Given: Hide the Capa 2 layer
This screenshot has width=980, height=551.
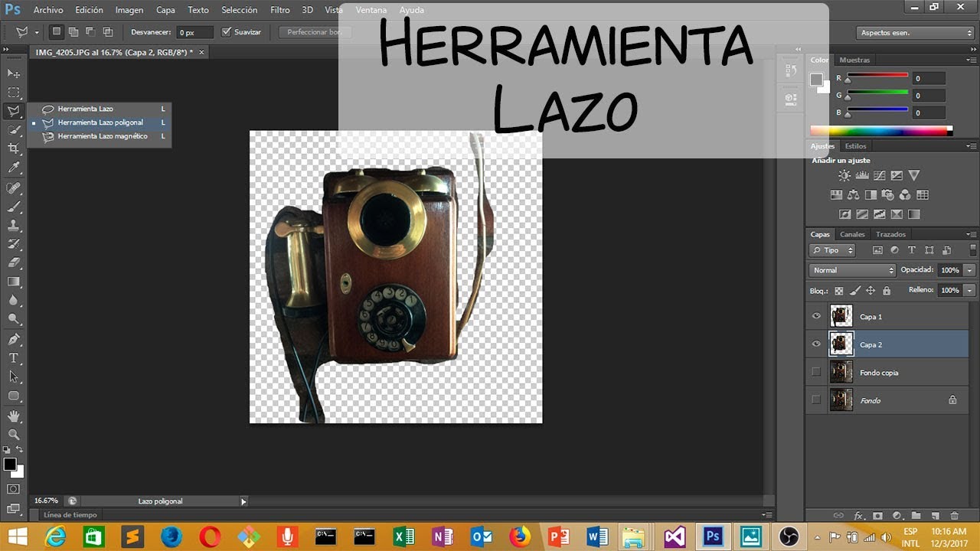Looking at the screenshot, I should (x=816, y=344).
